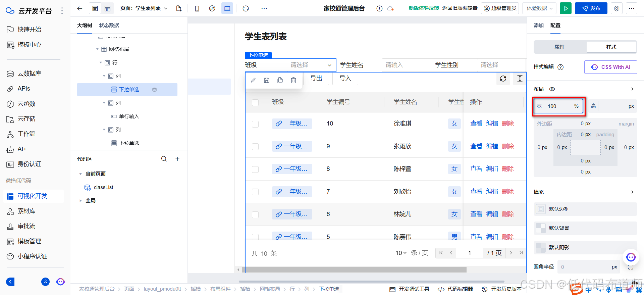The height and width of the screenshot is (295, 644).
Task: Select 单行输入 in outline tree
Action: 129,116
